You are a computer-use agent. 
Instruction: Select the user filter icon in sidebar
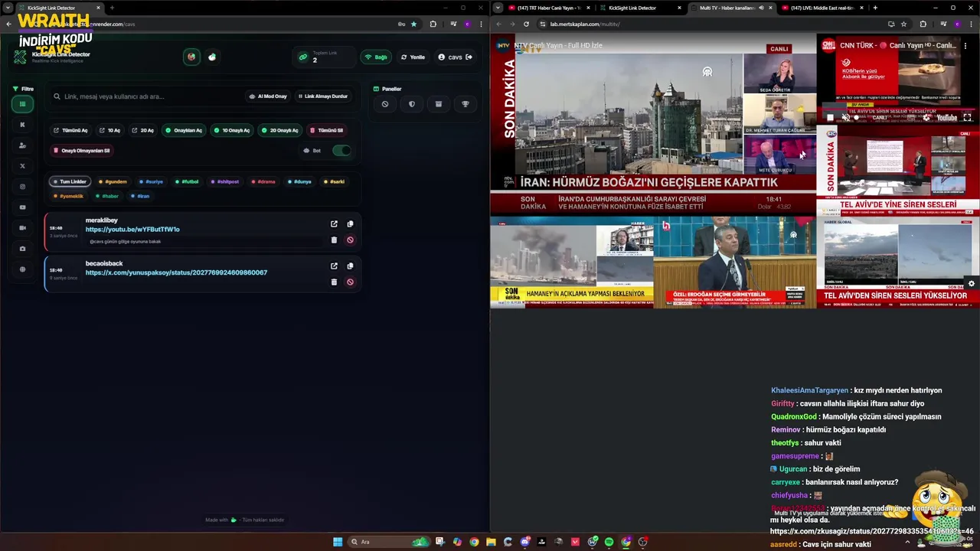tap(22, 145)
